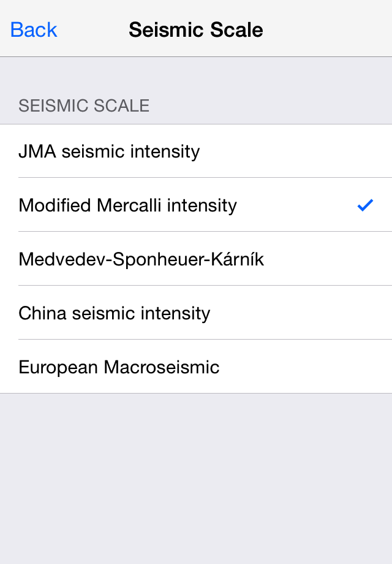Click the Modified Mercalli intensity label text

click(127, 205)
